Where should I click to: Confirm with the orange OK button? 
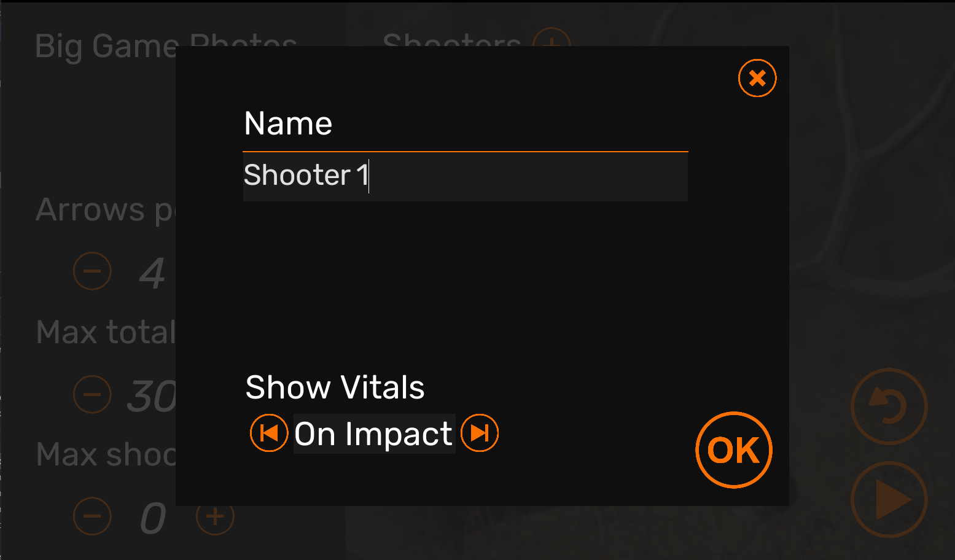[x=734, y=450]
